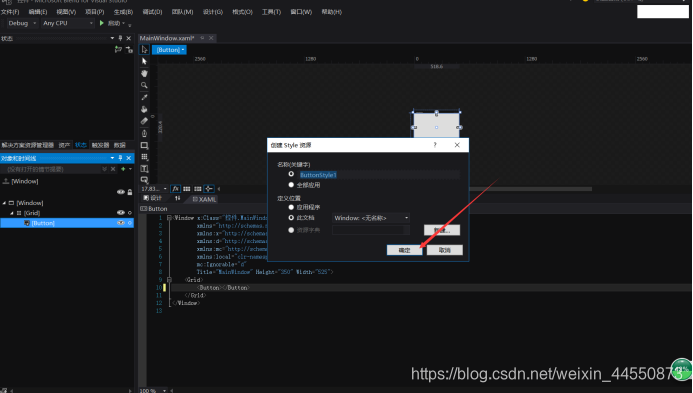Viewport: 693px width, 393px height.
Task: Open the 状态 panel options dropdown arrow
Action: click(x=112, y=38)
